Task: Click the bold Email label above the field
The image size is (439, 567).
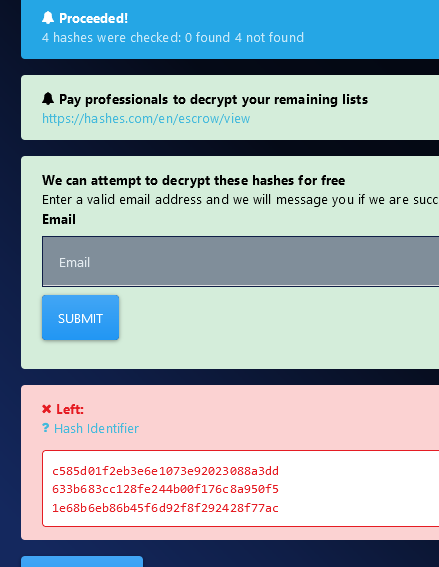Action: [x=59, y=219]
